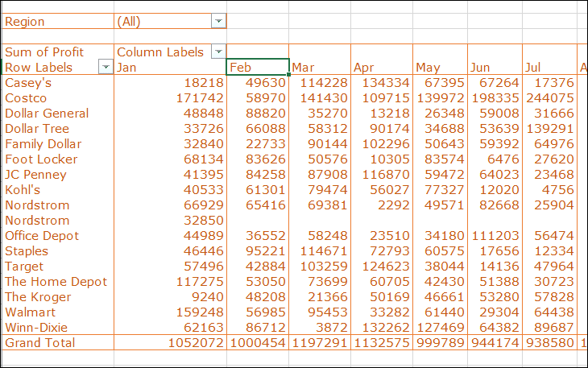The height and width of the screenshot is (368, 588).
Task: Click Dollar General's Feb value 88820
Action: (x=266, y=114)
